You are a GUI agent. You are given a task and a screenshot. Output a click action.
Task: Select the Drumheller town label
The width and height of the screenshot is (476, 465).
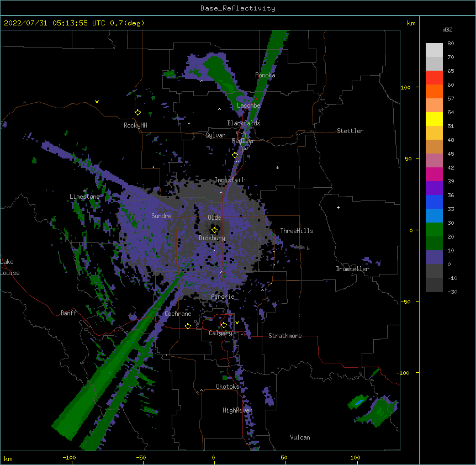pyautogui.click(x=352, y=269)
